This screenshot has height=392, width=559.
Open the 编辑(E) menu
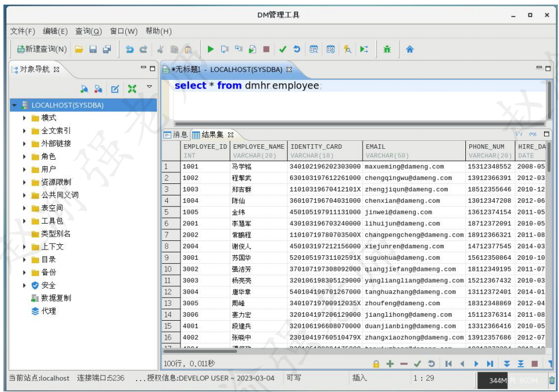pos(55,32)
